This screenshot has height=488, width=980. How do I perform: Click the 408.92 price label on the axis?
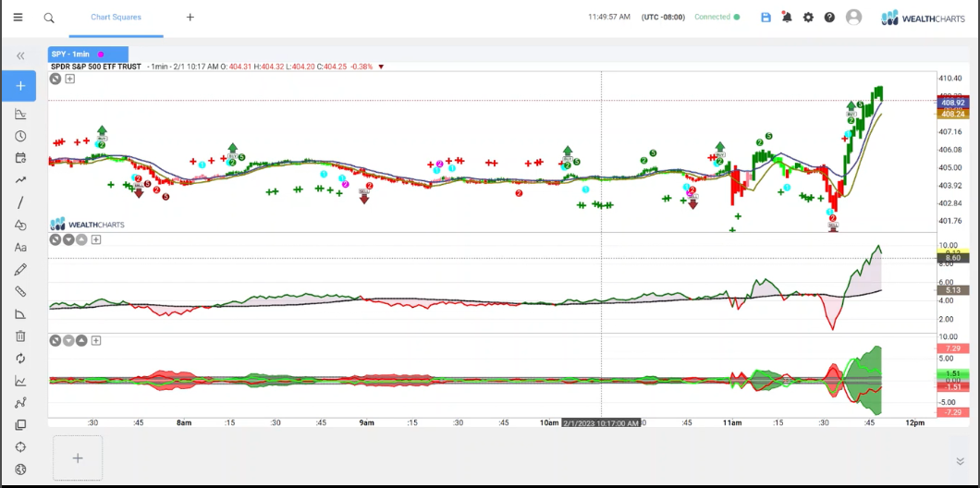pyautogui.click(x=952, y=103)
